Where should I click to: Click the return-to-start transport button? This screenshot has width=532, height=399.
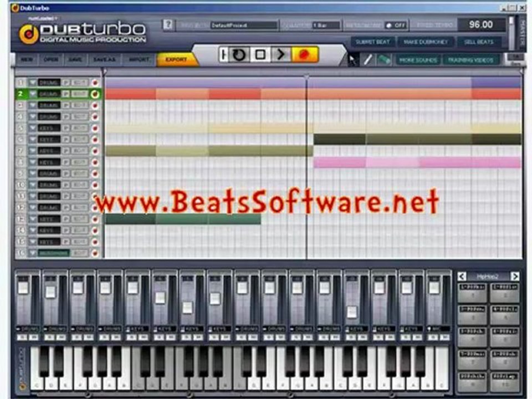(223, 54)
